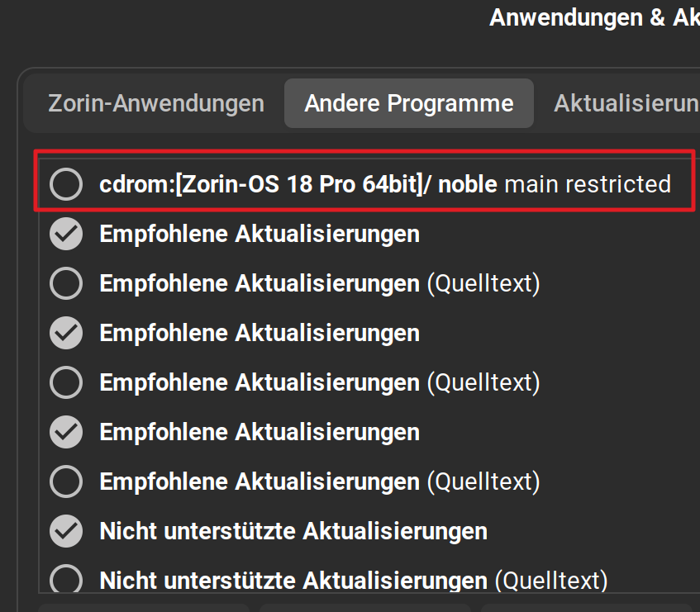The width and height of the screenshot is (700, 612).
Task: Uncheck the Nicht unterstützte Aktualisierungen checkbox
Action: (x=66, y=530)
